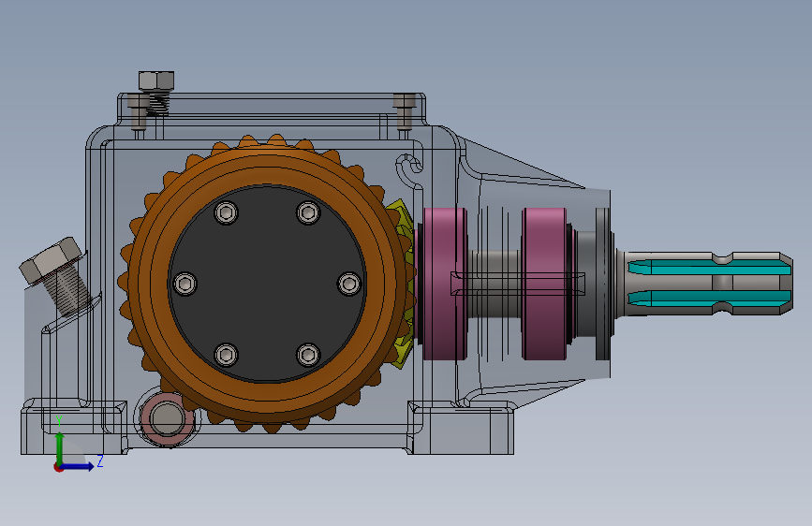Select the left cap screw on the top cover
The height and width of the screenshot is (526, 812).
pos(139,111)
